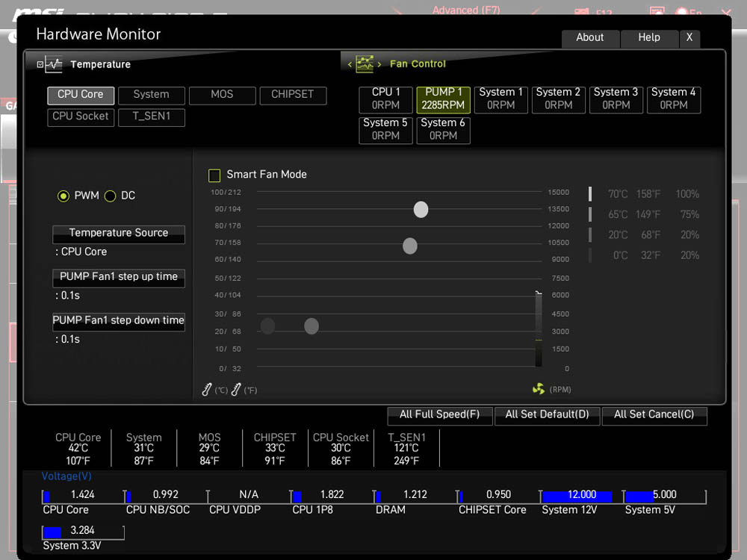Switch to the System 6 fan tab

tap(443, 130)
